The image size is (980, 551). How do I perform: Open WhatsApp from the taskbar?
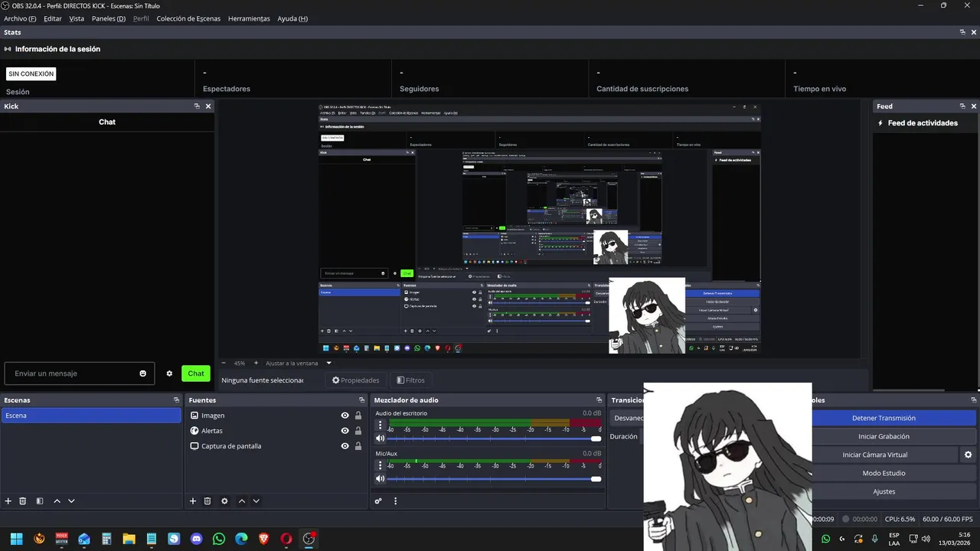(x=219, y=539)
